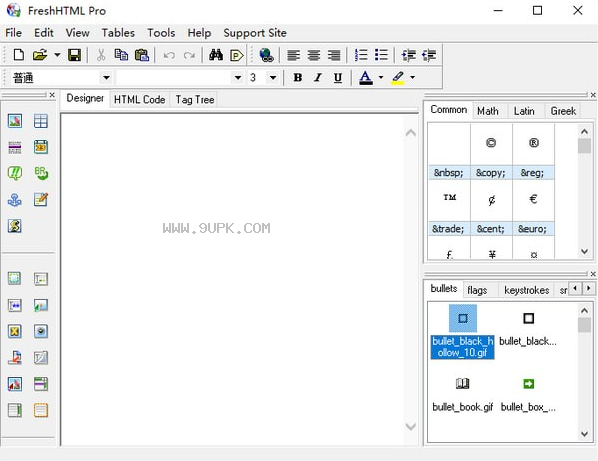598x461 pixels.
Task: Switch to the Greek symbols tab
Action: 563,111
